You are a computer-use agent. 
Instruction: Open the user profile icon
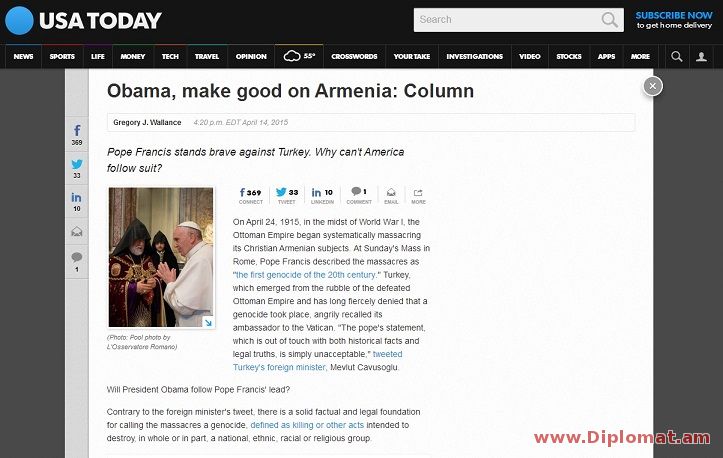coord(701,56)
